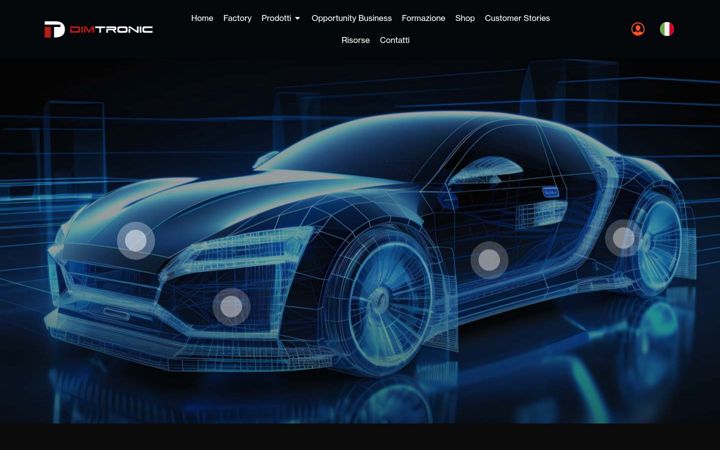The height and width of the screenshot is (450, 720).
Task: Open Opportunity Business page
Action: [x=352, y=18]
